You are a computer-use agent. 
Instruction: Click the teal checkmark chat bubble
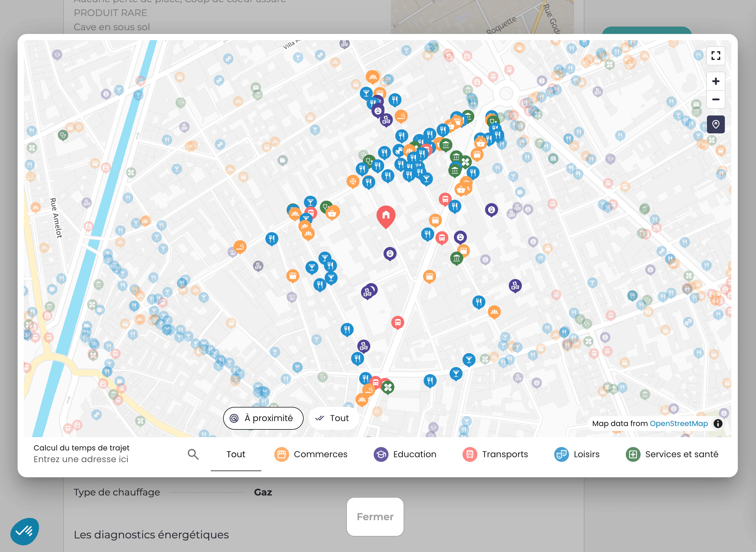coord(26,531)
